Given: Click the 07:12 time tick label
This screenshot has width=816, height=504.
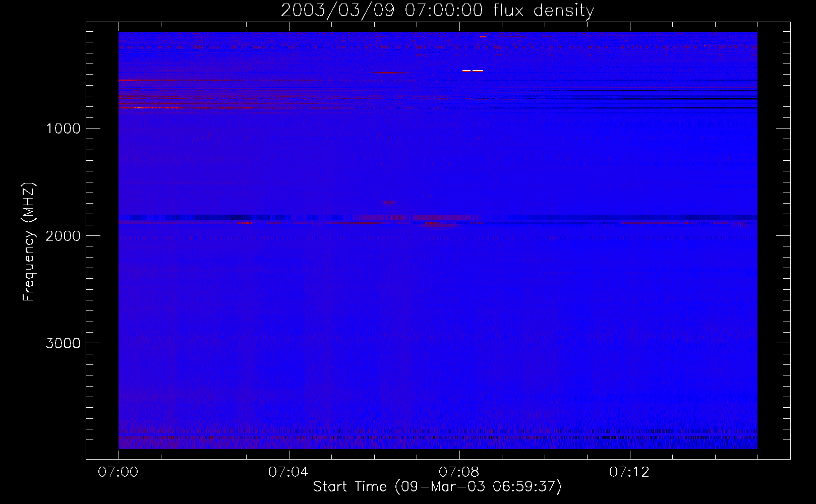Looking at the screenshot, I should pyautogui.click(x=629, y=472).
